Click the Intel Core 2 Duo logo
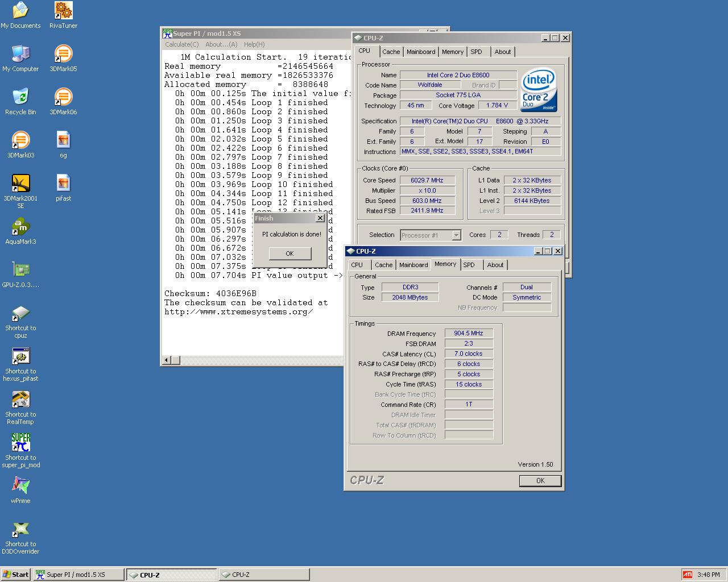The height and width of the screenshot is (582, 728). pos(539,90)
